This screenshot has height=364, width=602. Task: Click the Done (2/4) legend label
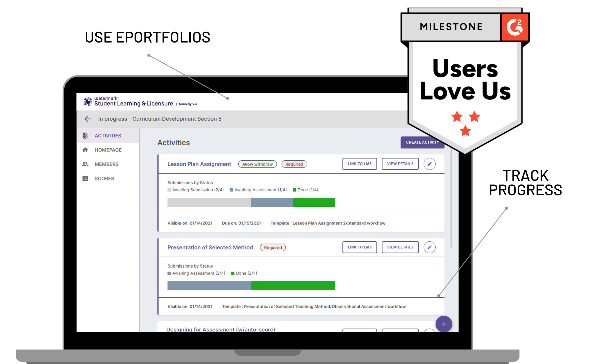[x=246, y=273]
